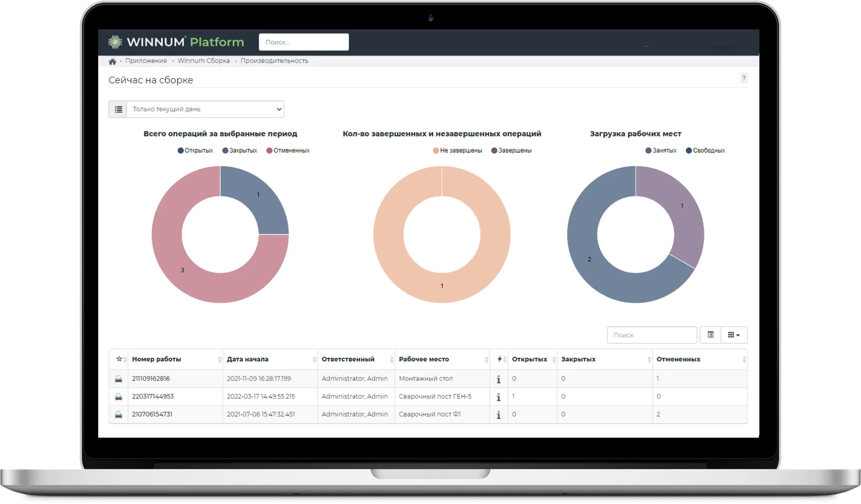Go to Приложения breadcrumb link
This screenshot has height=504, width=861.
tap(146, 61)
